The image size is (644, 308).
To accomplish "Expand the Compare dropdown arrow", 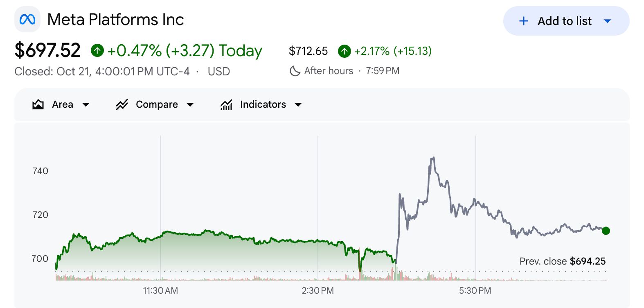I will pos(190,105).
